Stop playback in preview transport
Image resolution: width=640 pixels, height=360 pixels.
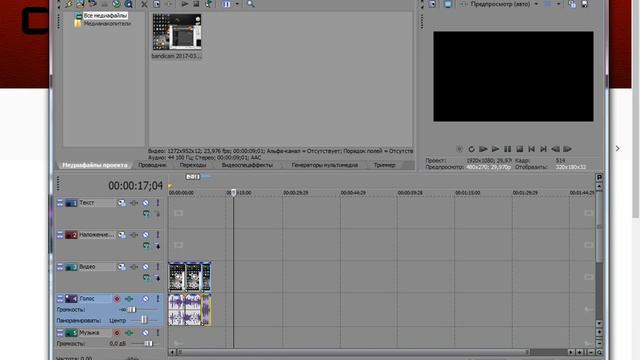[520, 149]
